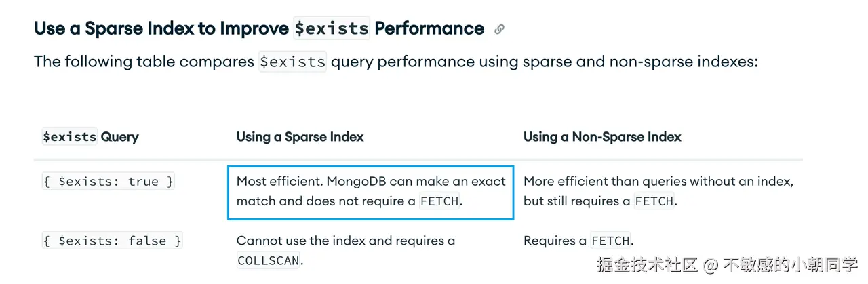This screenshot has height=284, width=868.
Task: Click the $exists code in the intro paragraph
Action: pyautogui.click(x=292, y=62)
